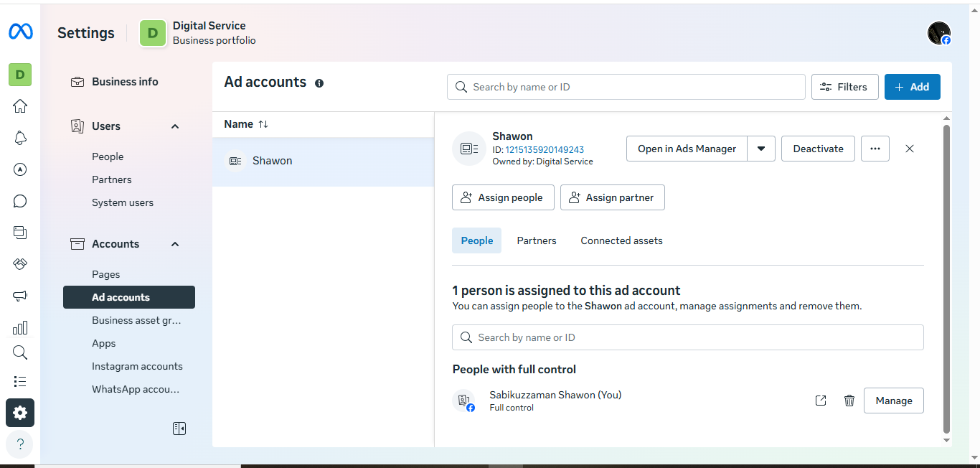
Task: Click the ad accounts search field
Action: (626, 87)
